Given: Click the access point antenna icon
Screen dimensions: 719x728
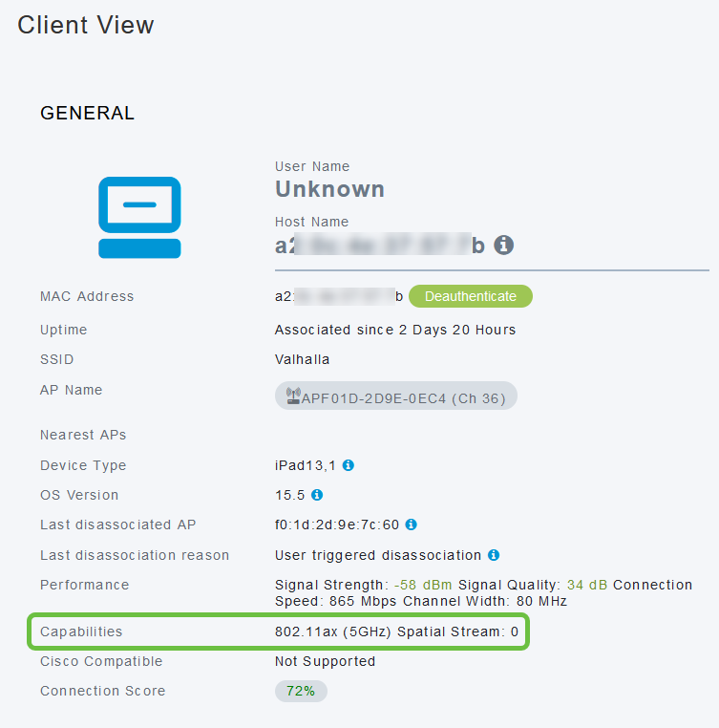Looking at the screenshot, I should (x=293, y=396).
